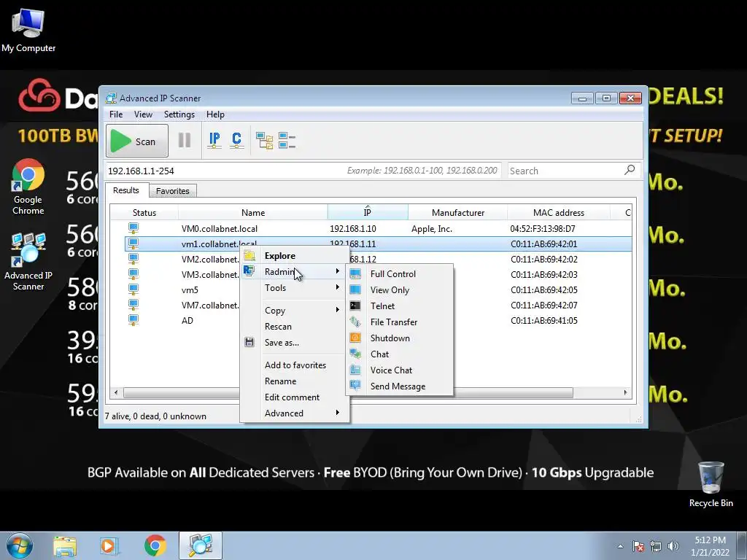Start scanning with the green Scan button
The width and height of the screenshot is (747, 560).
pyautogui.click(x=137, y=141)
